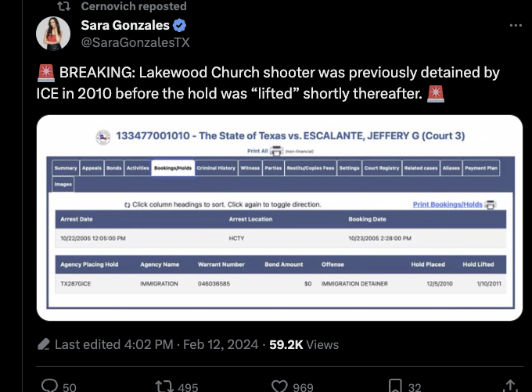
Task: Click the HCTY arrest location cell
Action: click(236, 239)
